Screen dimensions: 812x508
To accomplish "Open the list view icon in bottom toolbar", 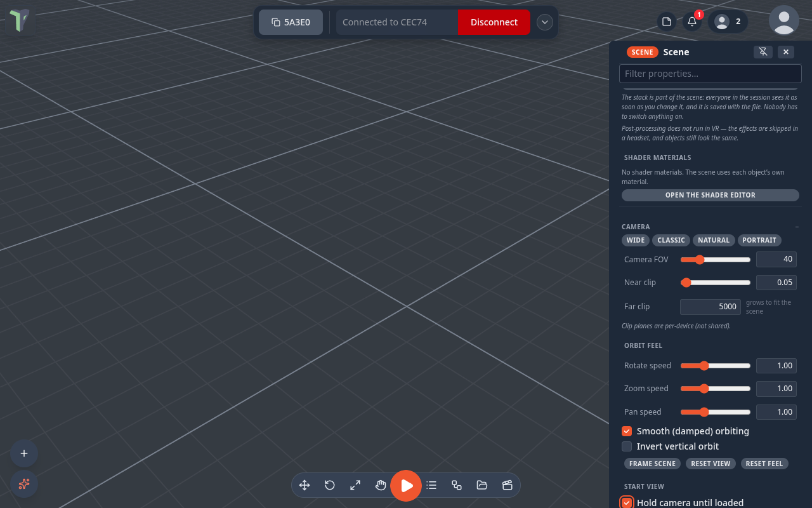I will tap(431, 485).
